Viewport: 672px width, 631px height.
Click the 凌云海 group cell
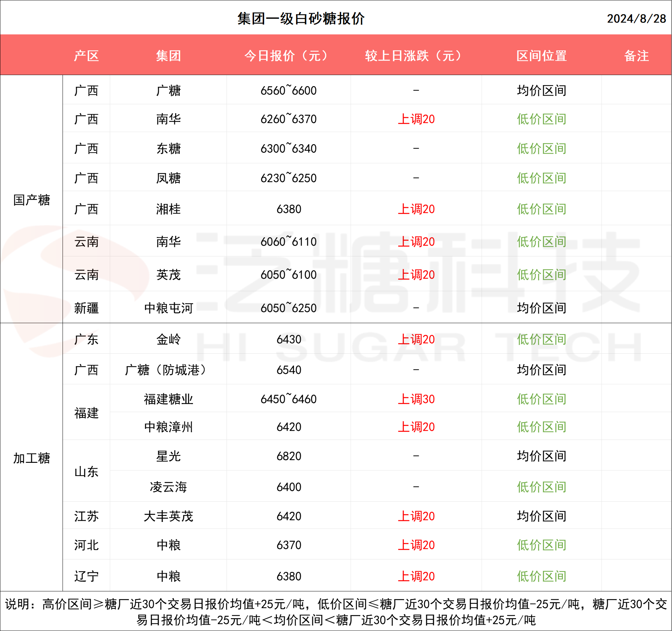coord(169,487)
